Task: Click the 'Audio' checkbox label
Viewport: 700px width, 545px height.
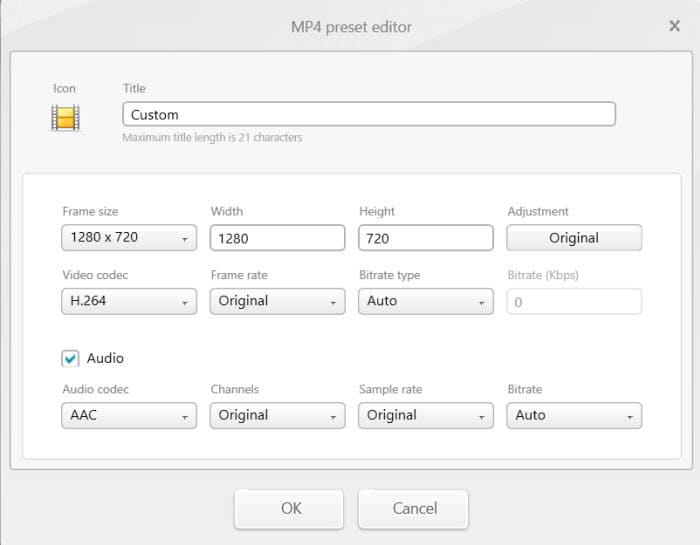Action: [x=105, y=358]
